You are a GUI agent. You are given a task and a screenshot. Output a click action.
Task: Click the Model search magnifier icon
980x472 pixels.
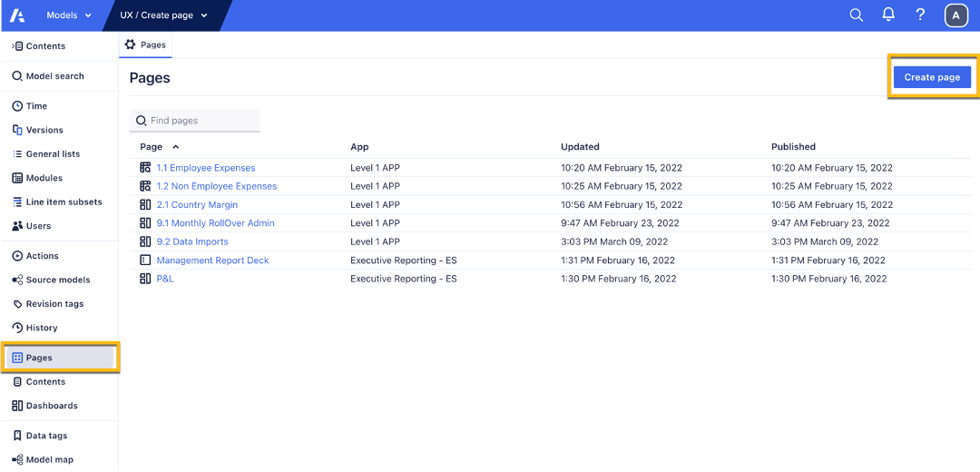pyautogui.click(x=17, y=76)
